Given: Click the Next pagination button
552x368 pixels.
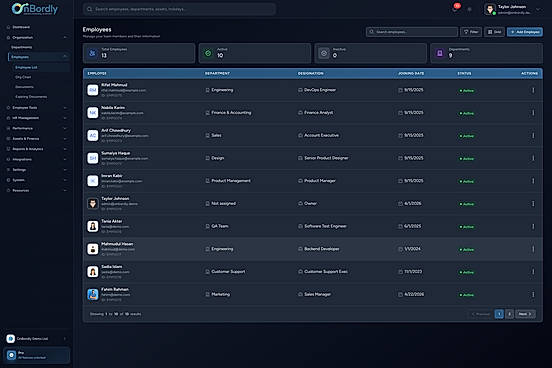Looking at the screenshot, I should (525, 314).
